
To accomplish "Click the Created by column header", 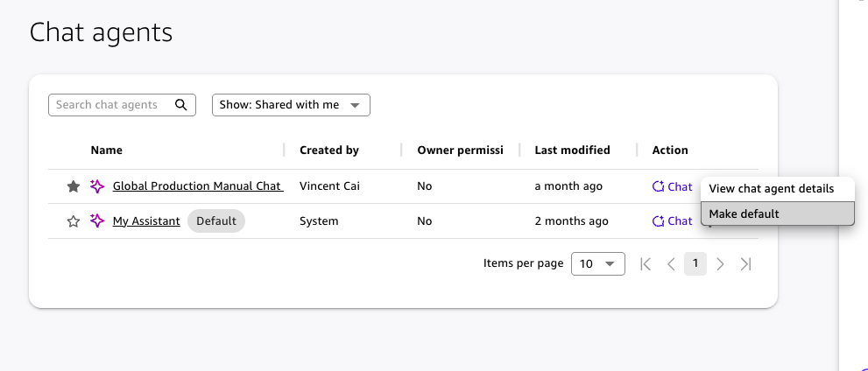I will tap(329, 150).
